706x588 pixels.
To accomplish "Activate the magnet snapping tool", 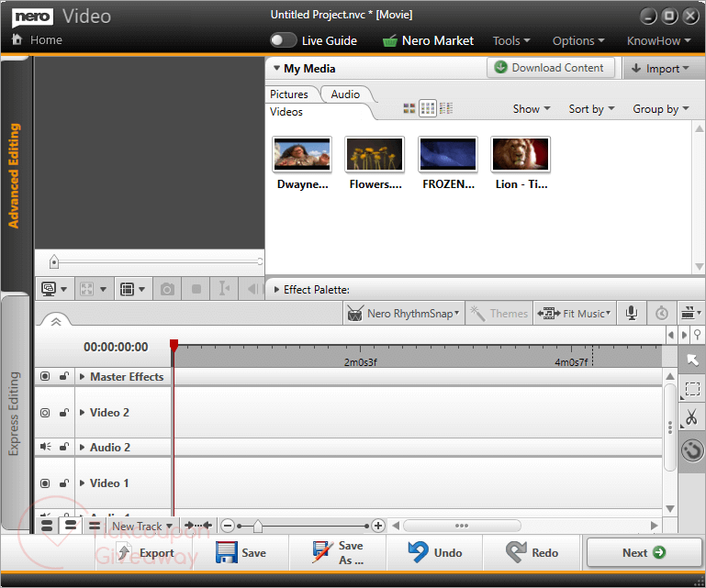I will [x=692, y=450].
